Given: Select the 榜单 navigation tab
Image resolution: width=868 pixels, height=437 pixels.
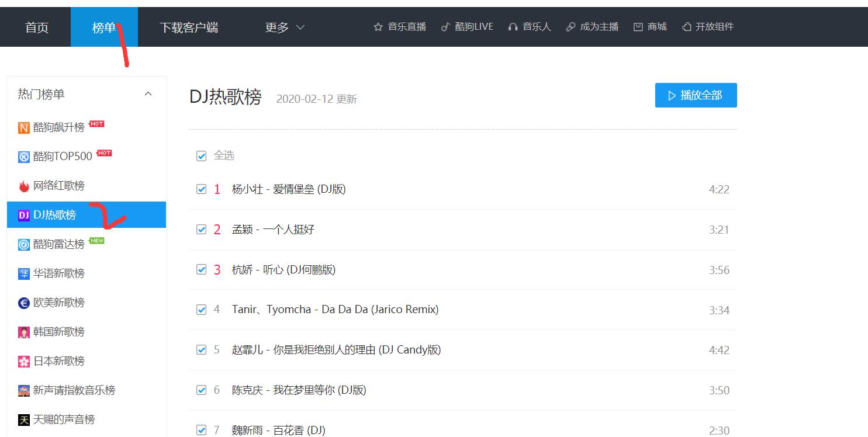Looking at the screenshot, I should 104,27.
